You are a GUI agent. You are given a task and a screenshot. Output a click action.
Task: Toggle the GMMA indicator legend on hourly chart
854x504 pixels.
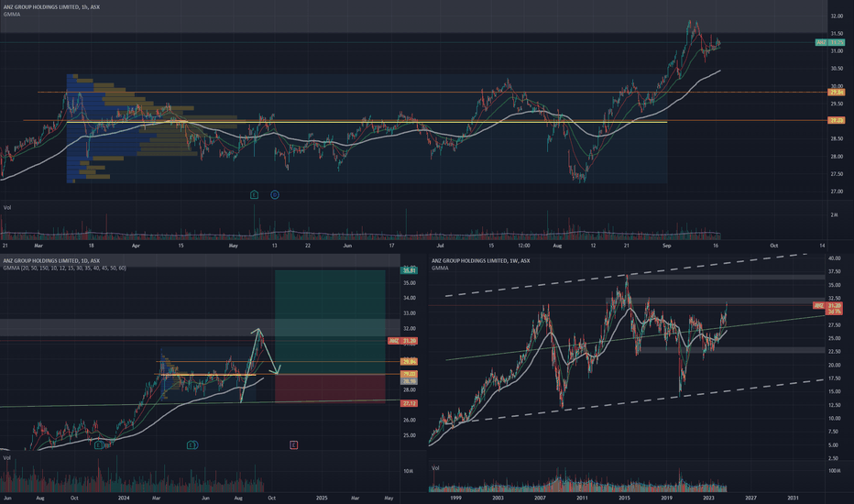click(11, 14)
